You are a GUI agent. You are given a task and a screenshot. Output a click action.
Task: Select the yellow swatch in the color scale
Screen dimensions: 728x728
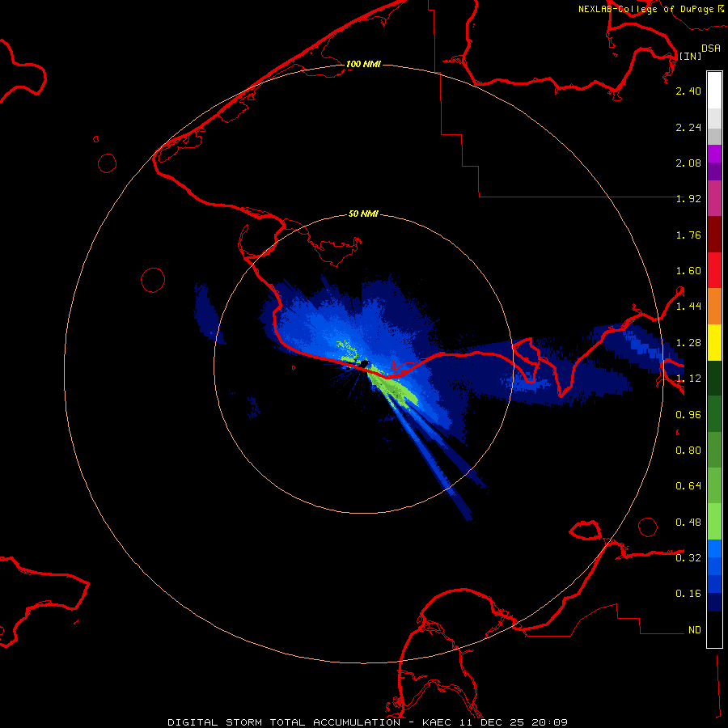[x=714, y=343]
